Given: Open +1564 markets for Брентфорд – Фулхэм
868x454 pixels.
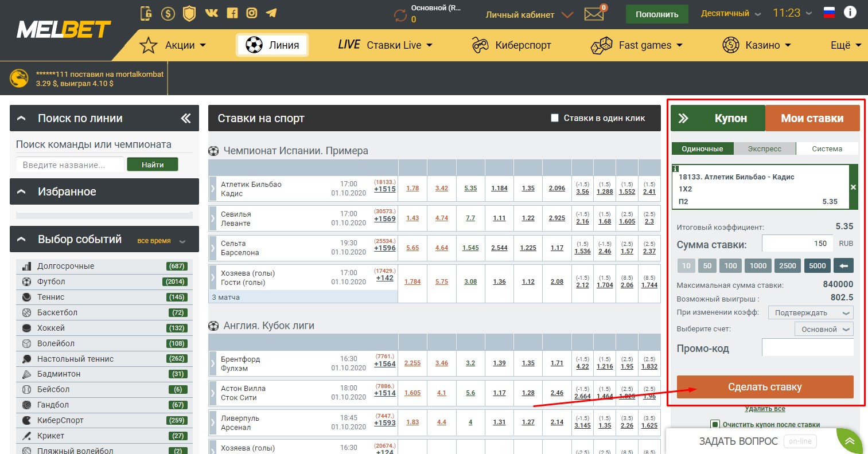Looking at the screenshot, I should (x=385, y=364).
